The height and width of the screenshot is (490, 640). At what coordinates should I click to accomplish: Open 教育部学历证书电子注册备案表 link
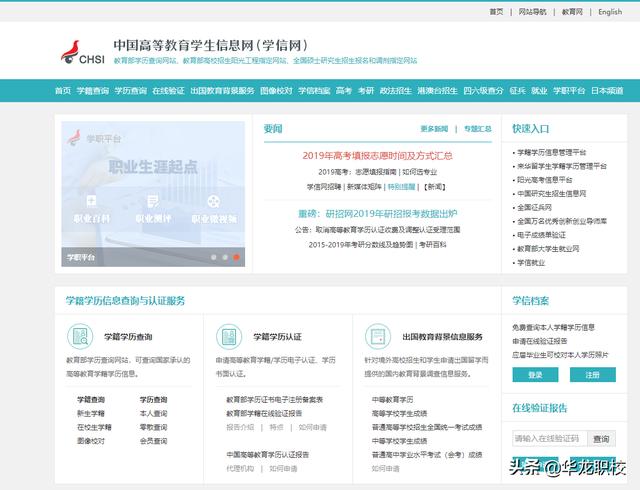tap(274, 400)
